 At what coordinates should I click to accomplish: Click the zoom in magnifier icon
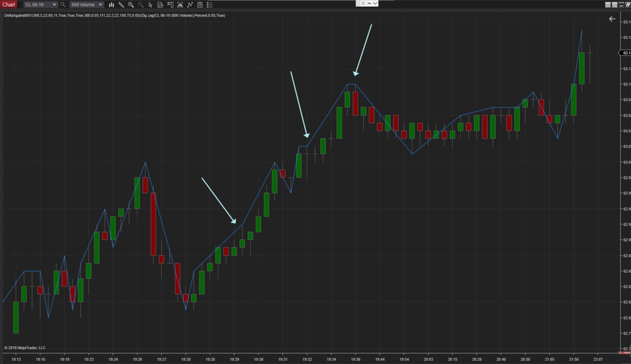pyautogui.click(x=131, y=5)
